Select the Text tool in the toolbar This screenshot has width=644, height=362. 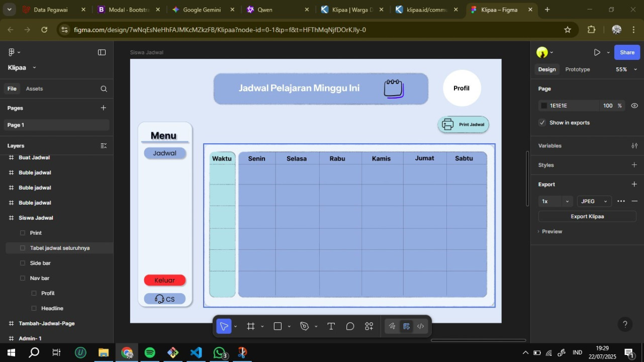tap(331, 326)
